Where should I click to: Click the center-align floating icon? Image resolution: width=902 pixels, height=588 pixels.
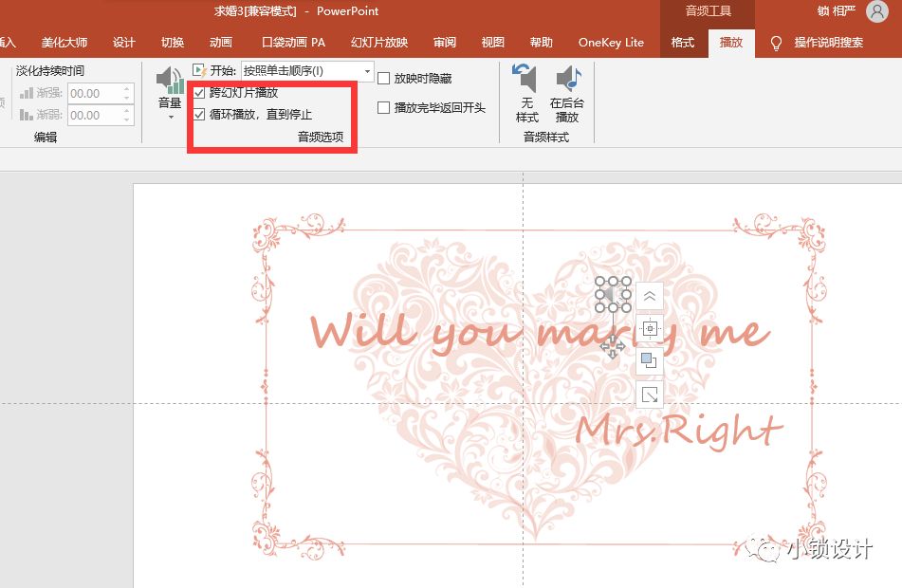(650, 329)
